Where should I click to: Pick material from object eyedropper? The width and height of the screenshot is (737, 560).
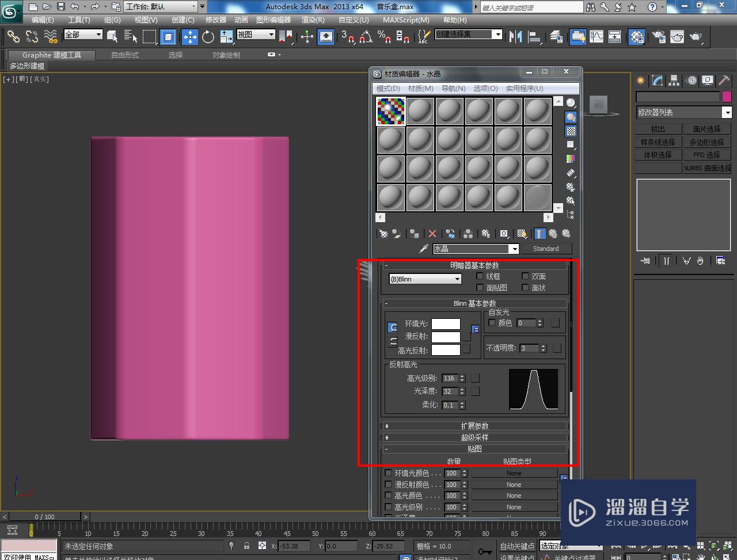pyautogui.click(x=424, y=249)
